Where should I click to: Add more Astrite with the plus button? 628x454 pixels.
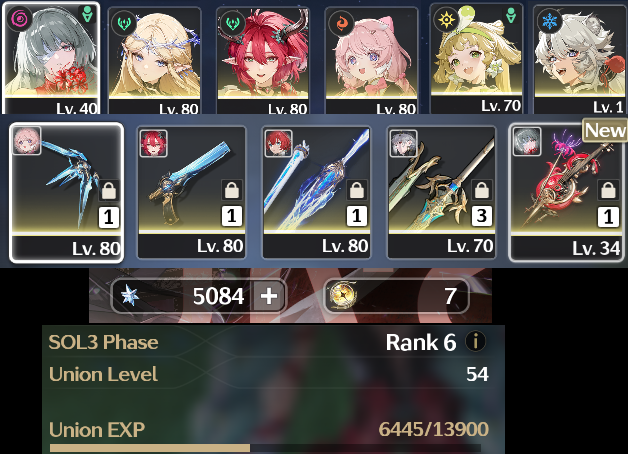pyautogui.click(x=269, y=296)
